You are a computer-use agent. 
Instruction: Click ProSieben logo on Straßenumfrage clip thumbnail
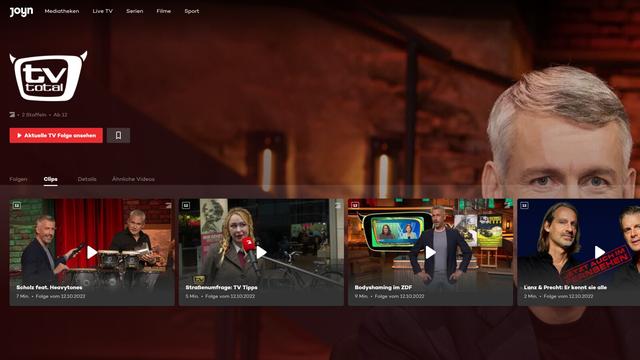coord(338,205)
